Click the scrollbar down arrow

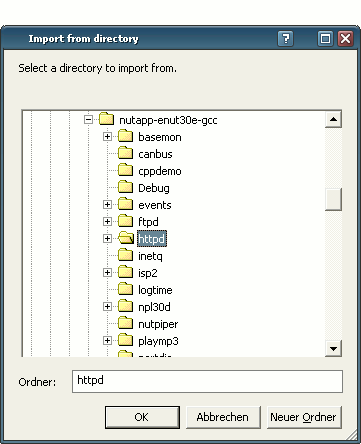click(333, 349)
